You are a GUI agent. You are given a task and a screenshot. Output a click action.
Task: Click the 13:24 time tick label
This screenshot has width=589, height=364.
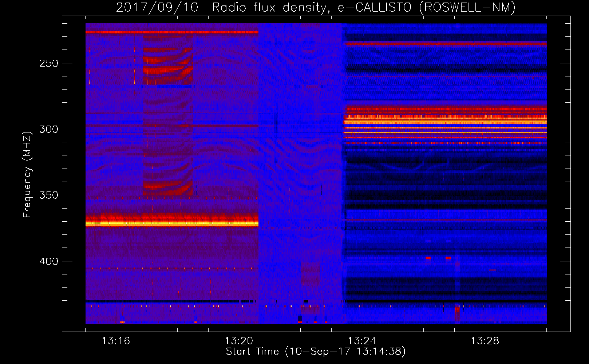[362, 341]
